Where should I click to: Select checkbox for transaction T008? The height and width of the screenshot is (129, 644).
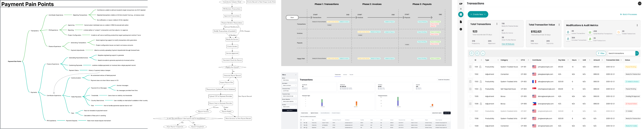[470, 118]
